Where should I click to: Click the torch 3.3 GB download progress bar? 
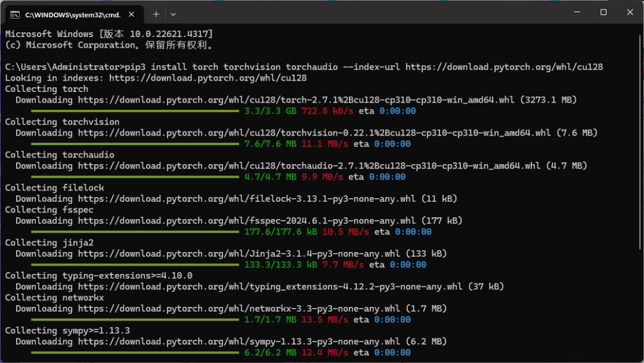tap(135, 111)
